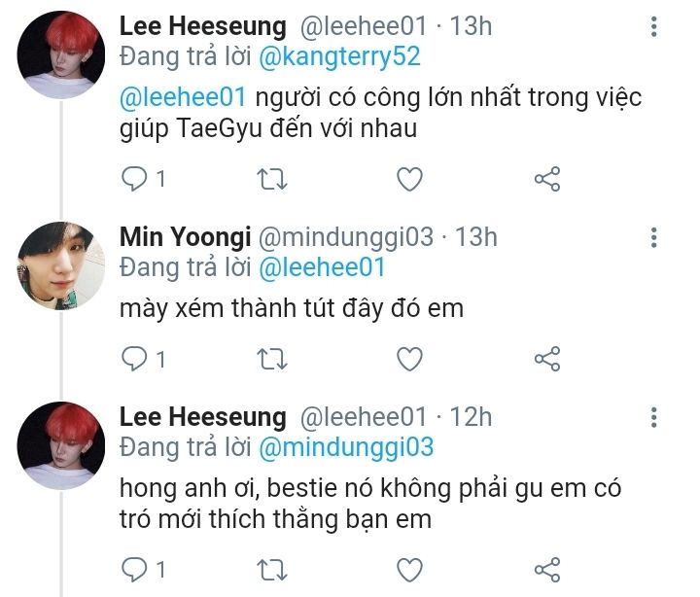
Task: Open the @kangterry52 profile link
Action: pyautogui.click(x=338, y=56)
